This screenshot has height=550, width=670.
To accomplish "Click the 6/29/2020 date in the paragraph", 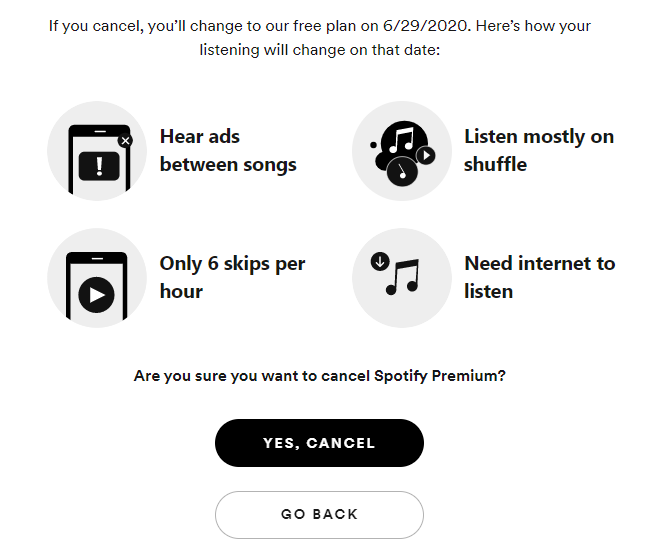I will [426, 26].
